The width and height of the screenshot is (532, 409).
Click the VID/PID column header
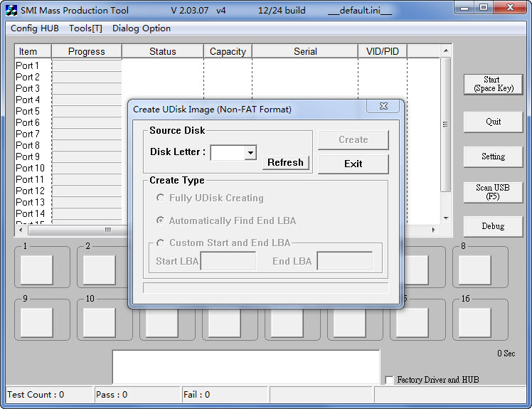pos(383,52)
